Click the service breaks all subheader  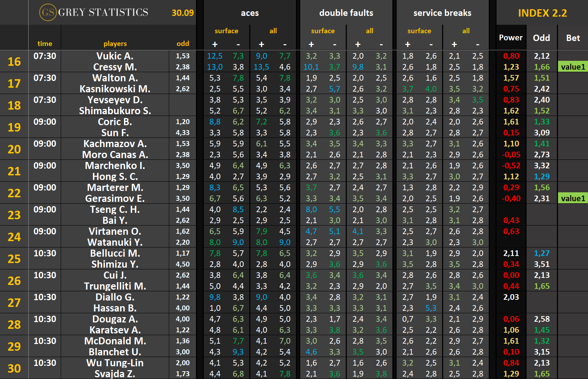[x=466, y=31]
